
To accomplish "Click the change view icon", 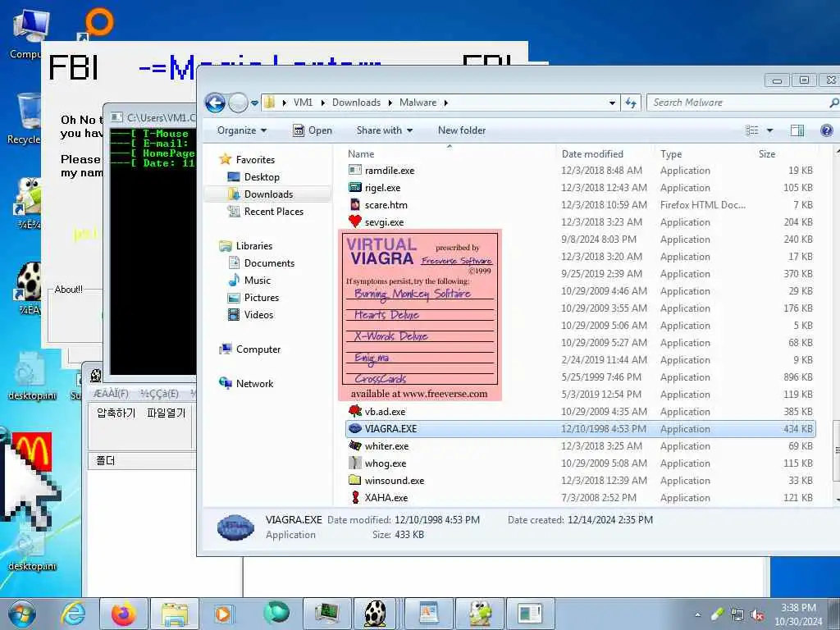I will (752, 130).
